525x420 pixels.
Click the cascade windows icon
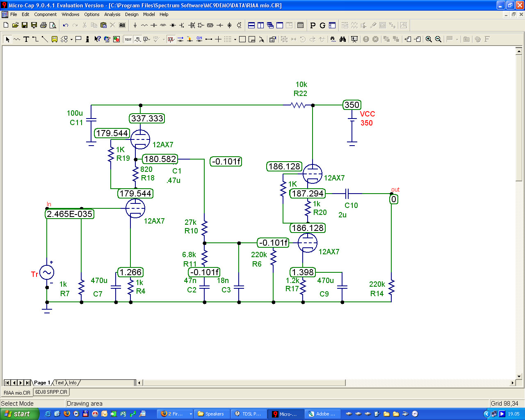270,25
